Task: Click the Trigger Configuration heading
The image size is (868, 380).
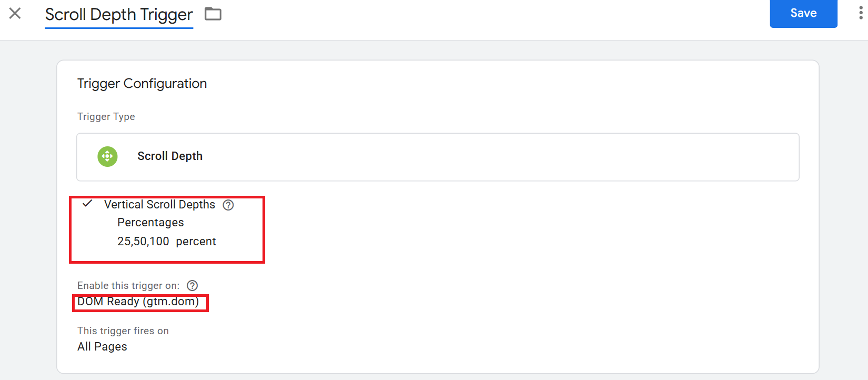Action: [x=142, y=84]
